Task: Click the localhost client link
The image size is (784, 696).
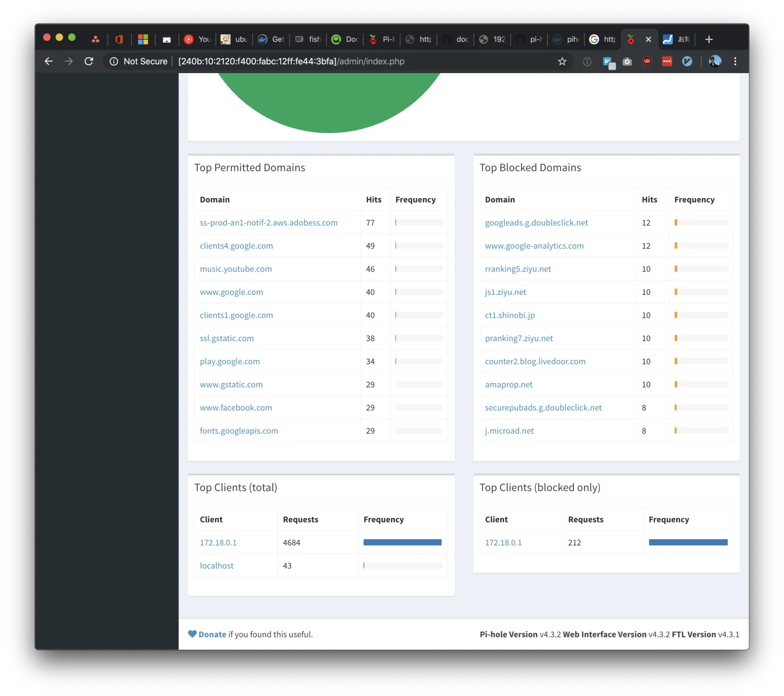Action: pos(216,566)
